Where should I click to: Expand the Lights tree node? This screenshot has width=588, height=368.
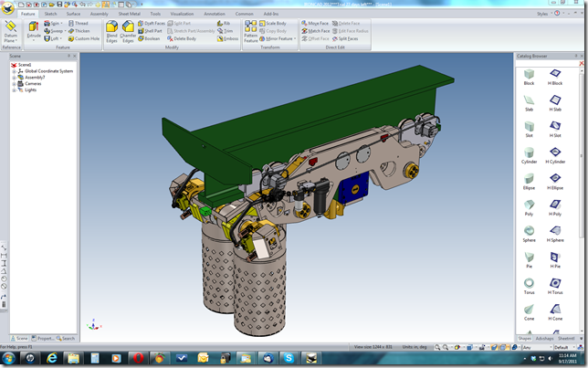14,90
